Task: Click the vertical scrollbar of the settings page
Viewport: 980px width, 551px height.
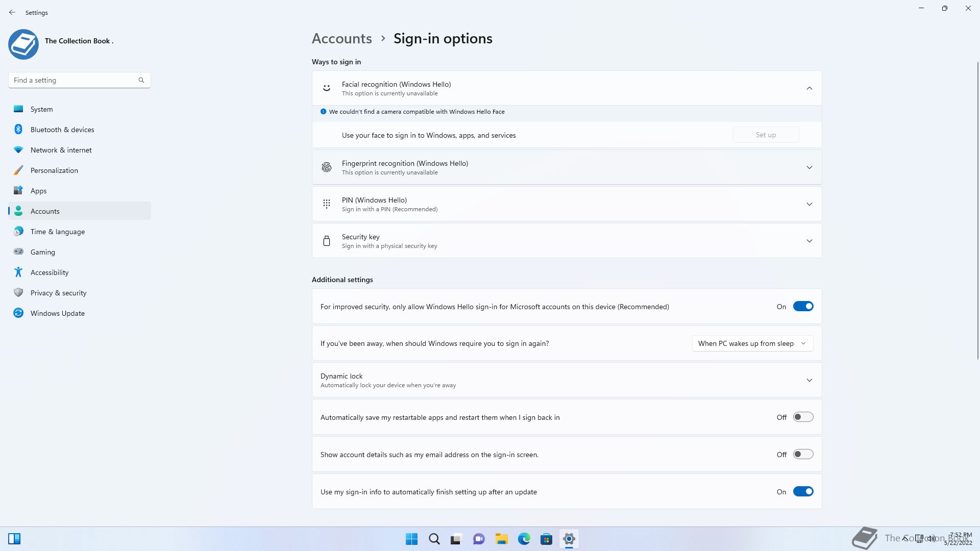Action: coord(977,210)
